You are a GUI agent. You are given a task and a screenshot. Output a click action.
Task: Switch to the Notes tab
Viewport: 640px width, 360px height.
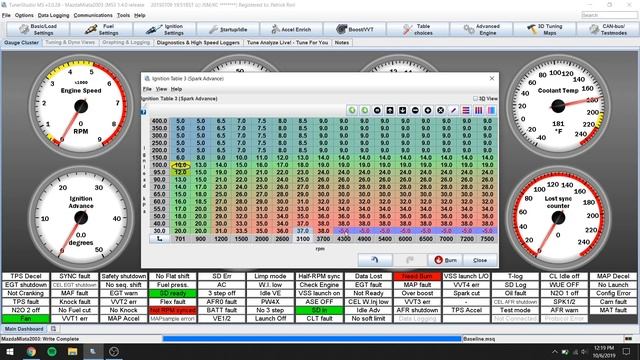coord(342,42)
